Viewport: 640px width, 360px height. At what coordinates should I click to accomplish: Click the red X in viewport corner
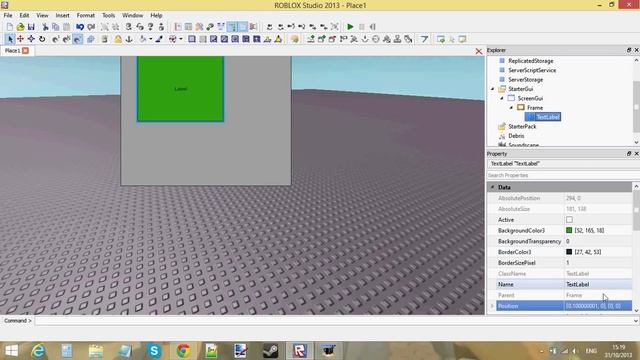click(x=478, y=51)
